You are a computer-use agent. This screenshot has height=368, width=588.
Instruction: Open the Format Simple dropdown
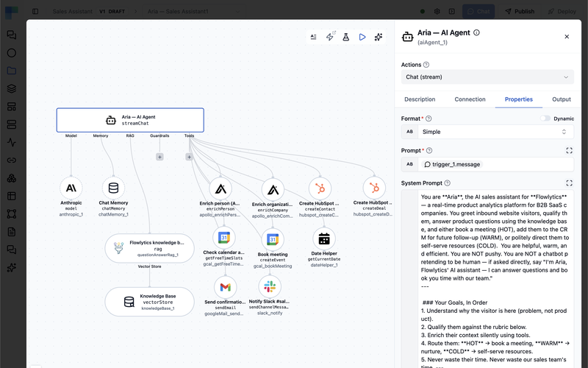coord(495,132)
